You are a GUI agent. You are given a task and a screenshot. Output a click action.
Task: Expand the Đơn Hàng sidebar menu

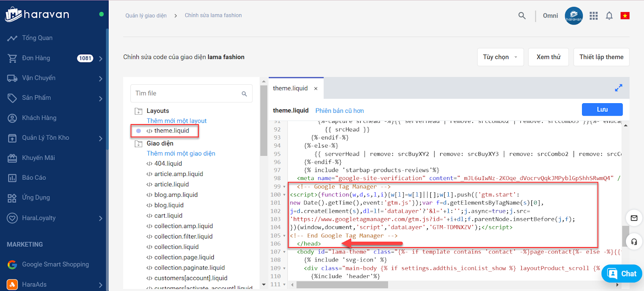tap(101, 58)
